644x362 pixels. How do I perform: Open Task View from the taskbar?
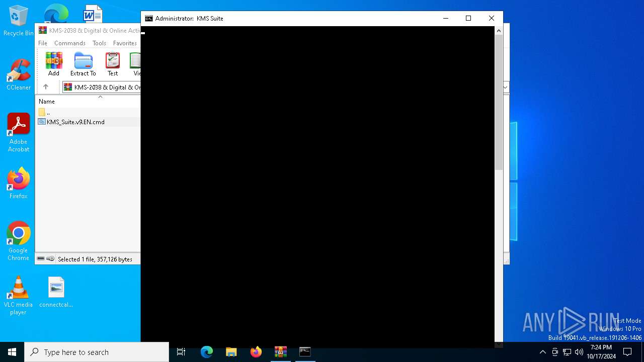pos(181,352)
